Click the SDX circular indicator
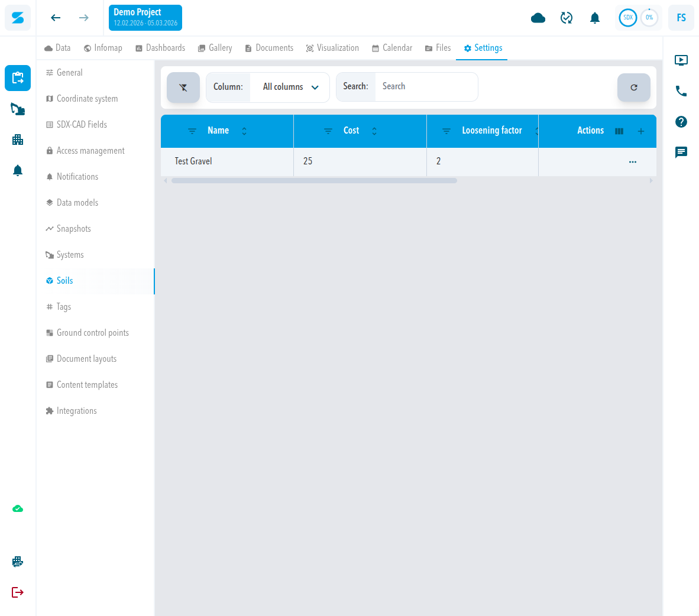This screenshot has height=616, width=699. pos(627,18)
